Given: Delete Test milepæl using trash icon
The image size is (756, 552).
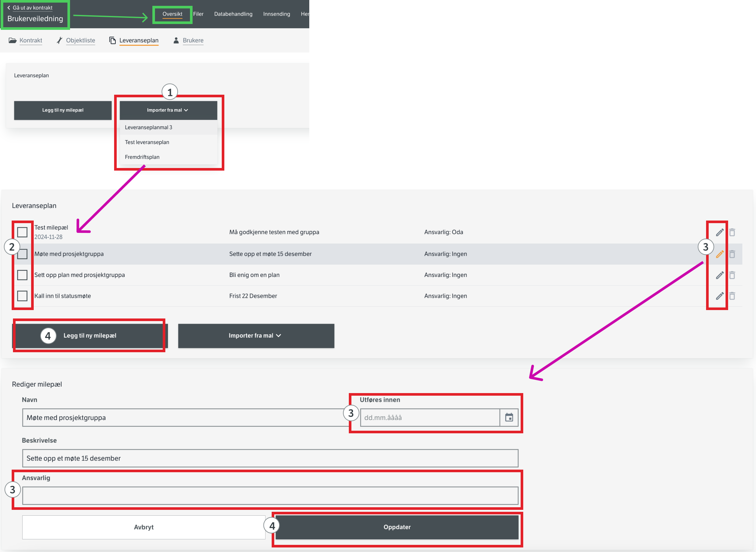Looking at the screenshot, I should [x=732, y=232].
